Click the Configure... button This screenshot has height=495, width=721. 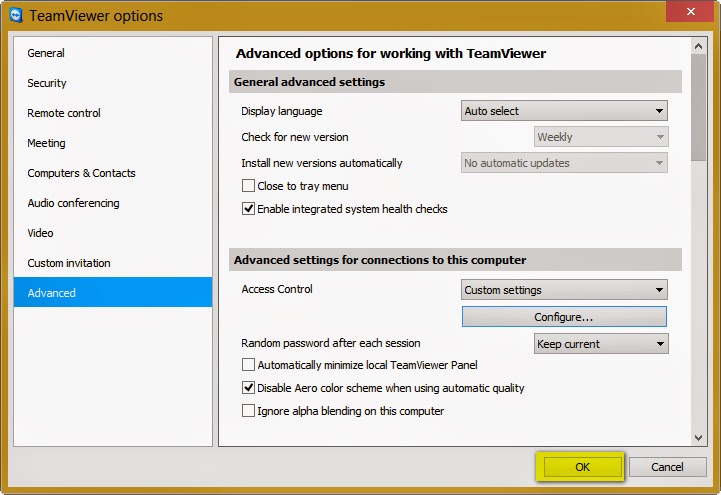[x=564, y=317]
